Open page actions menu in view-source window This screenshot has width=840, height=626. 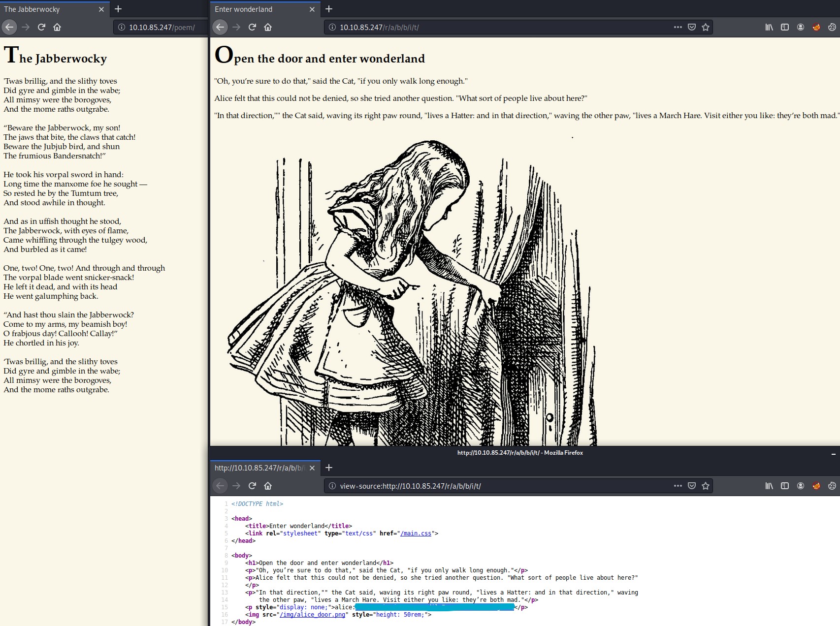point(678,486)
